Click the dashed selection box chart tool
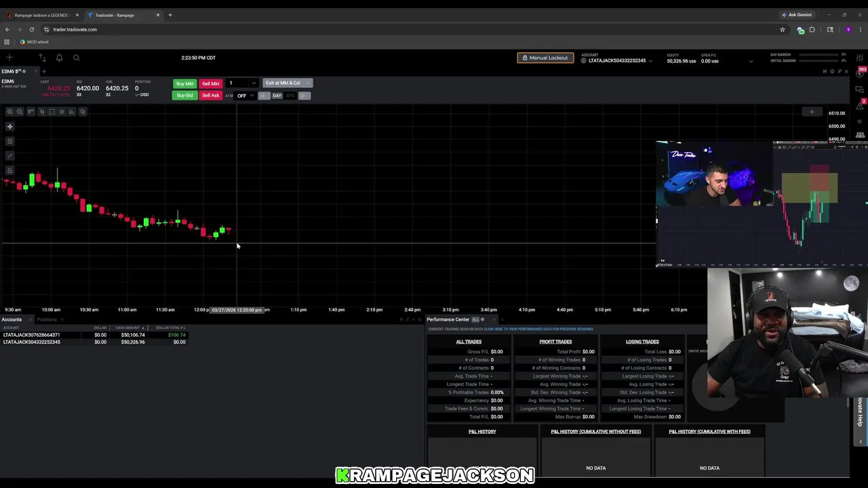This screenshot has width=868, height=488. [52, 112]
